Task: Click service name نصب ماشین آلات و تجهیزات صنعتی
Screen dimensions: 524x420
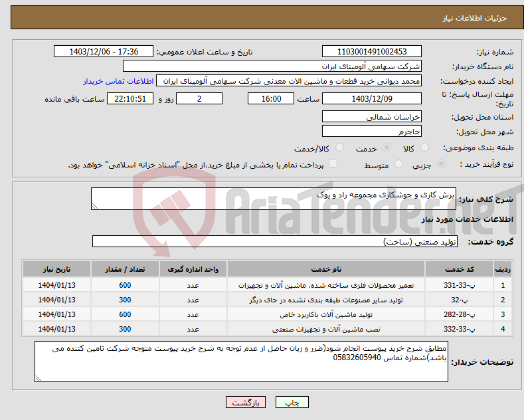Action: (x=326, y=329)
